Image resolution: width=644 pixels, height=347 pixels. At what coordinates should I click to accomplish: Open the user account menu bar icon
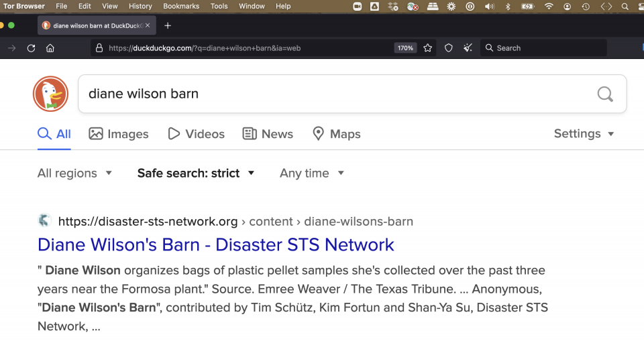pos(568,6)
